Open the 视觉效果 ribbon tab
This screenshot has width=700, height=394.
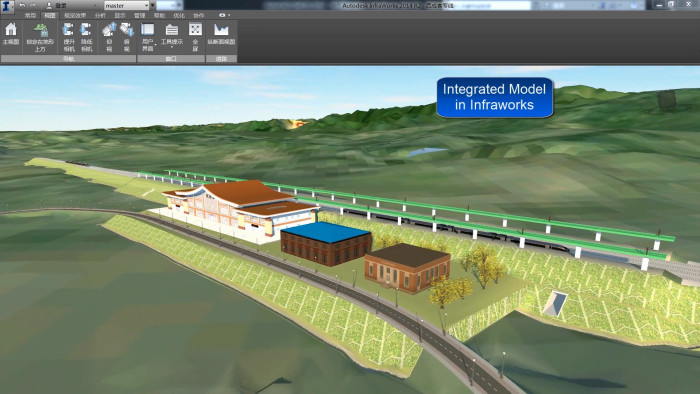coord(75,15)
